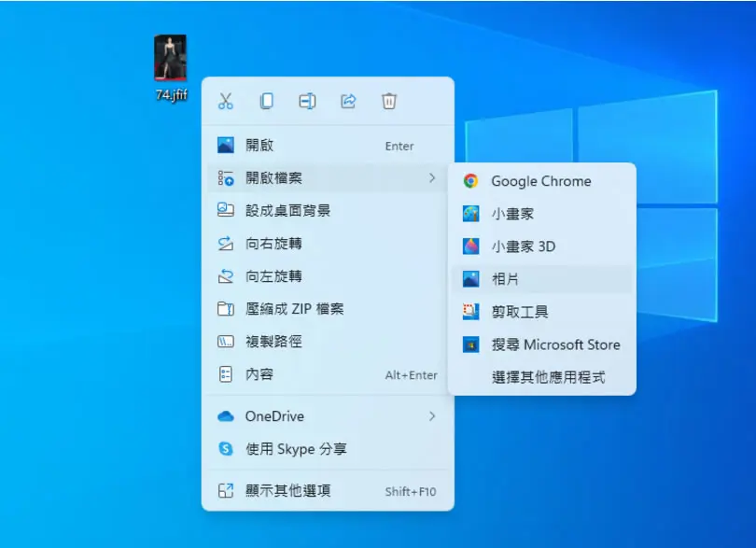Select the 74.jfif desktop thumbnail

(x=170, y=58)
